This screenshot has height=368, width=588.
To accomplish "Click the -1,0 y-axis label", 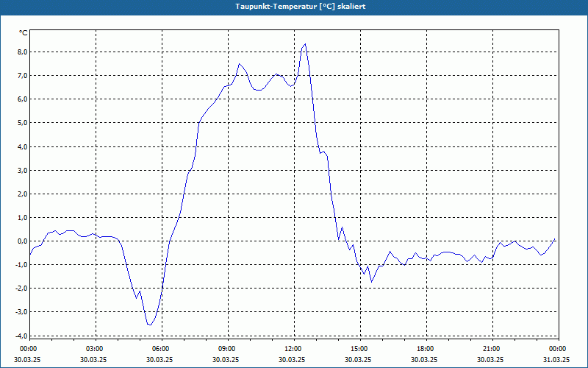I will click(22, 265).
